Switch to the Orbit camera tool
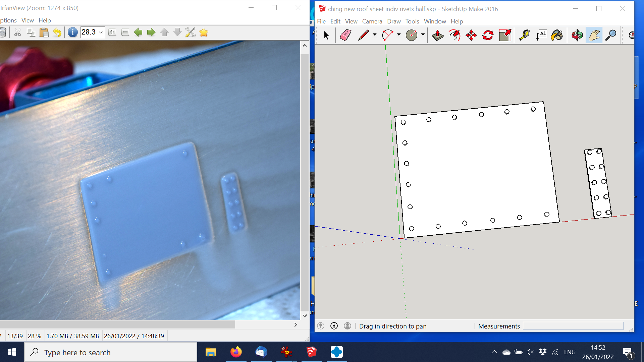This screenshot has width=644, height=362. tap(577, 35)
